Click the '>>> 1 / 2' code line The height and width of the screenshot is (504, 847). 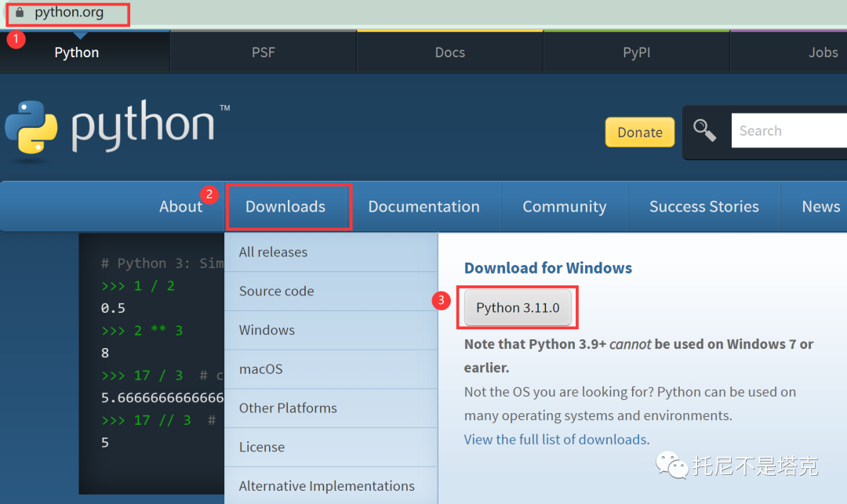(138, 286)
